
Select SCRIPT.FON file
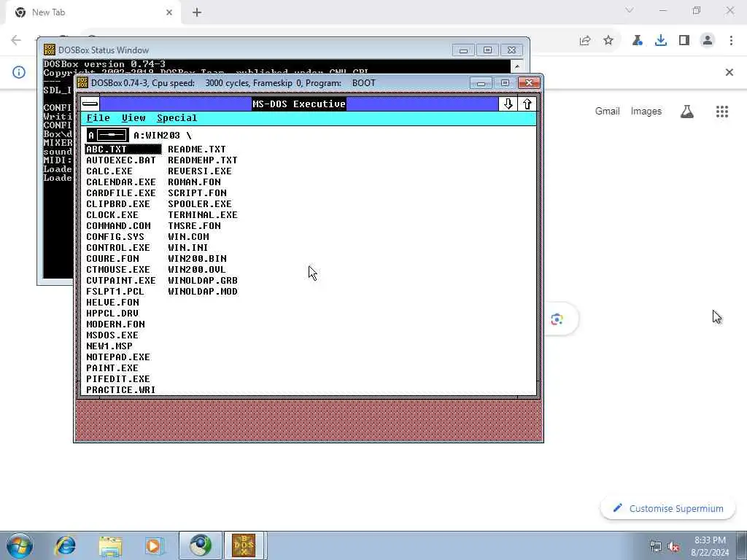click(x=197, y=193)
